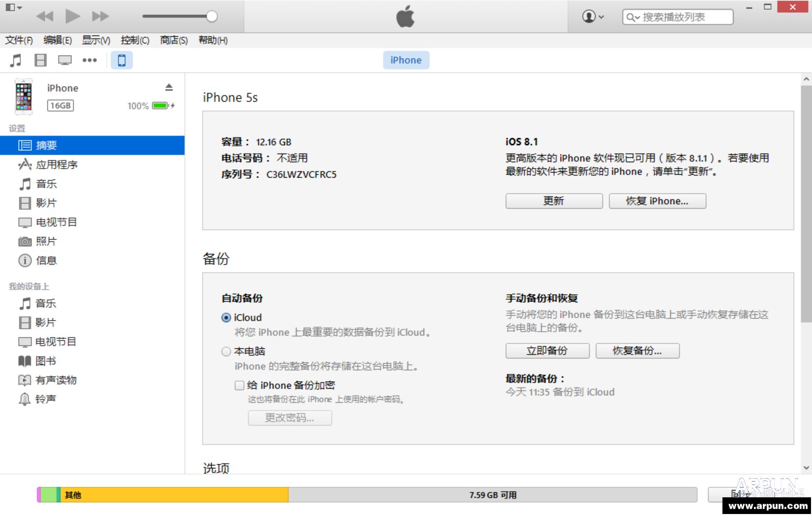This screenshot has height=515, width=812.
Task: Select 应用程序 in the settings sidebar
Action: point(57,165)
